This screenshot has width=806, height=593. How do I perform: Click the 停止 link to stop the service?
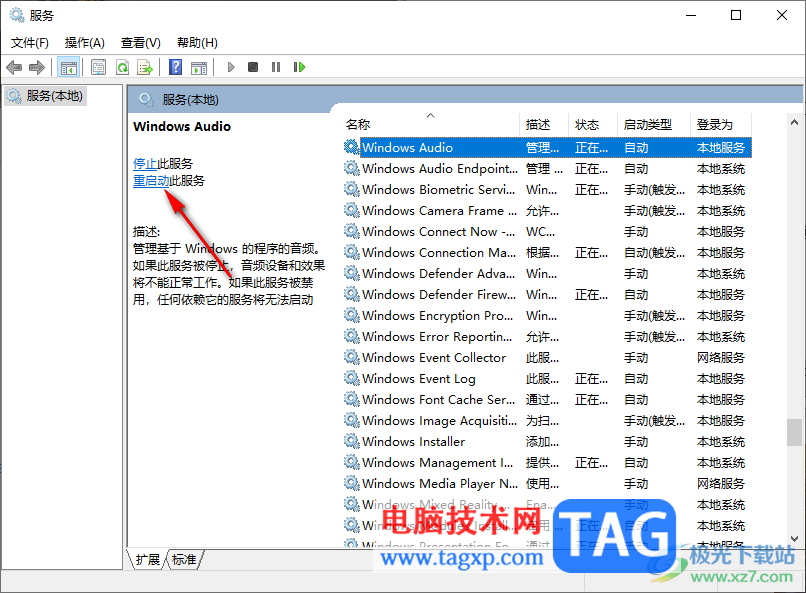(145, 163)
